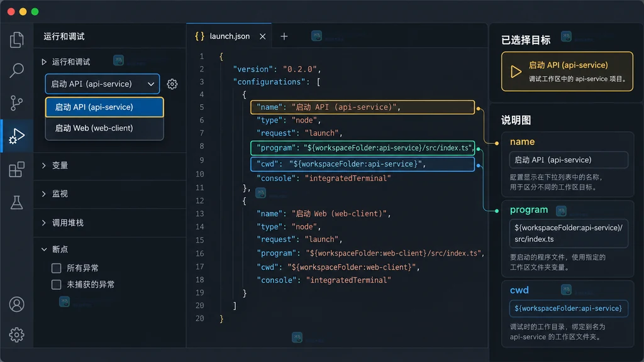Click the selected target card 启动 API
Viewport: 644px width, 362px height.
[567, 72]
